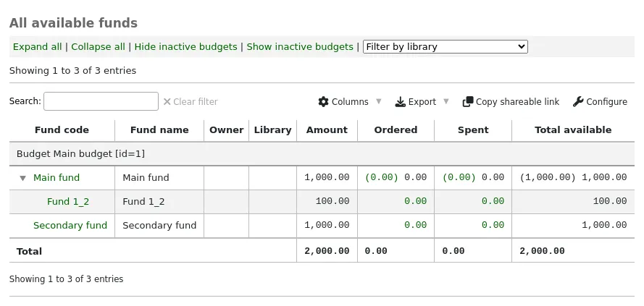Click Fund 1_2 total available 100.00
Image resolution: width=644 pixels, height=306 pixels.
610,201
